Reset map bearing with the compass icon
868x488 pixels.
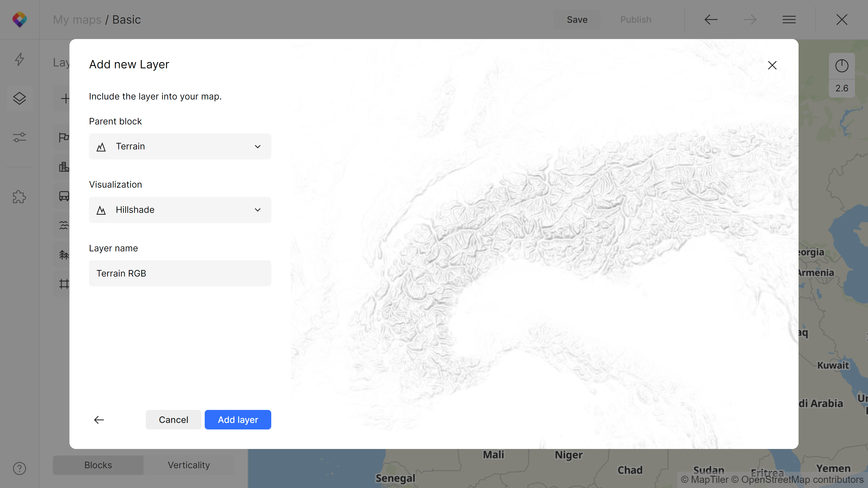pyautogui.click(x=841, y=66)
